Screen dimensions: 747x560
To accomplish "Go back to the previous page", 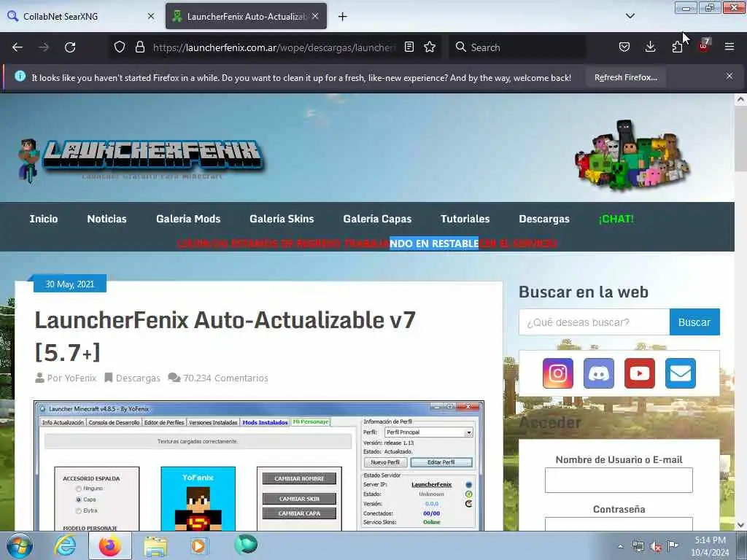I will tap(18, 47).
